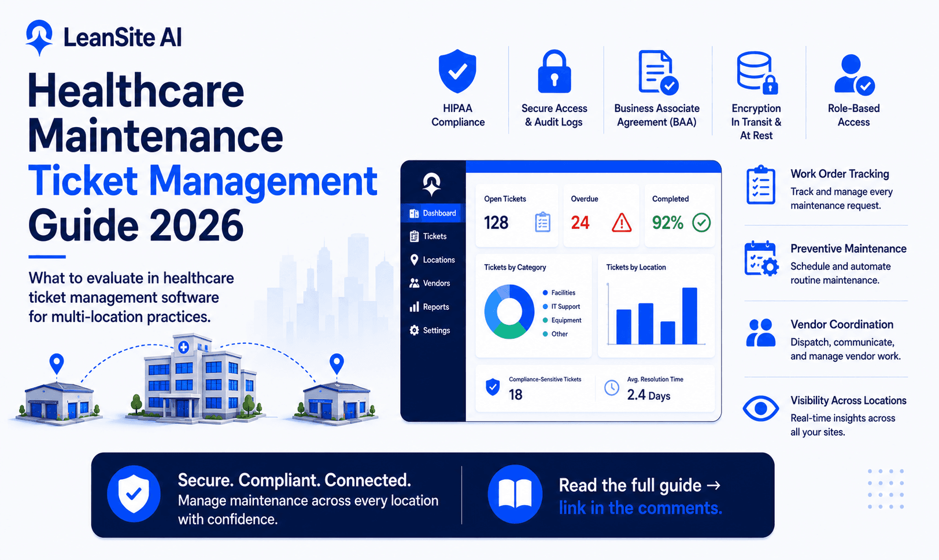Click the Role-Based Access user icon
This screenshot has width=939, height=560.
[x=854, y=75]
